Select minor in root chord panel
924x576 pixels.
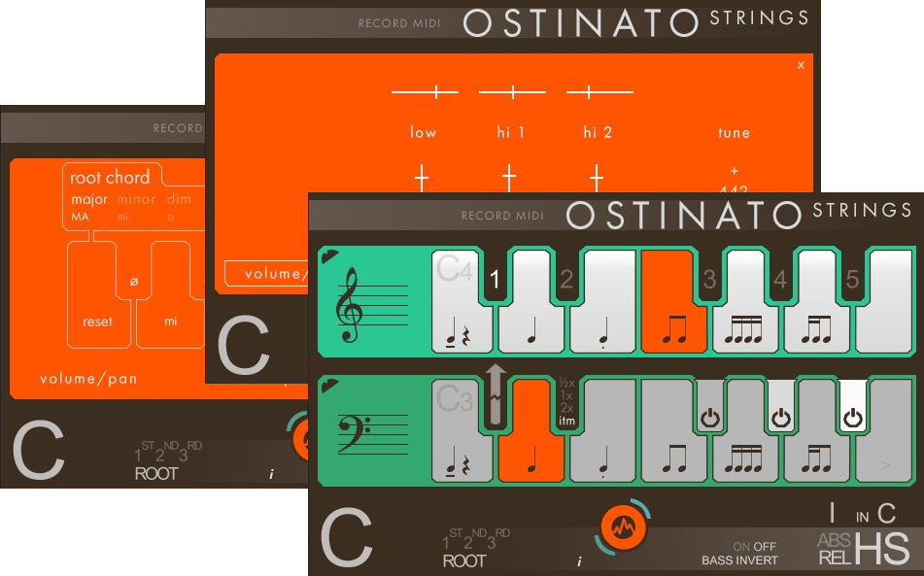(x=136, y=200)
